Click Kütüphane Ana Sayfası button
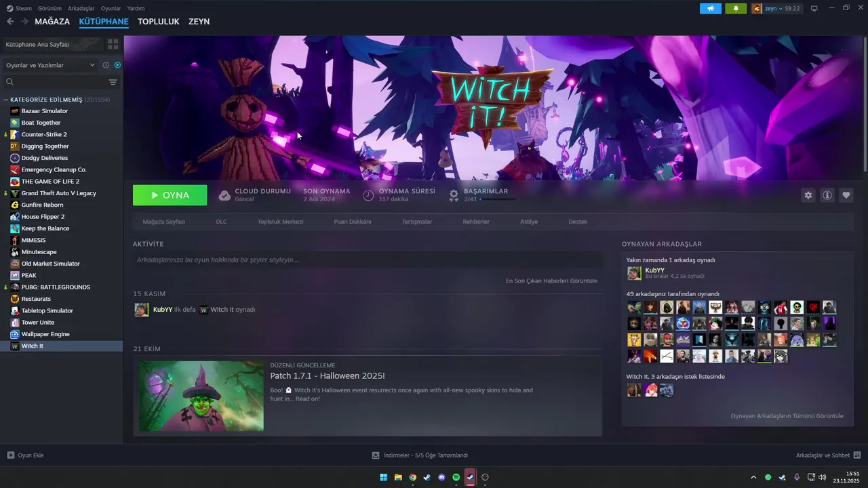The height and width of the screenshot is (488, 868). (52, 44)
